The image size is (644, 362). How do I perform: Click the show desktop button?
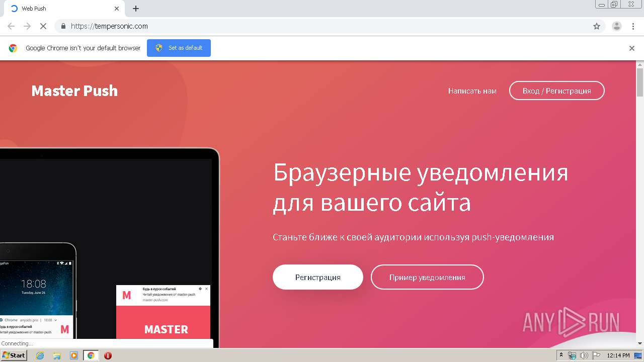tap(638, 355)
